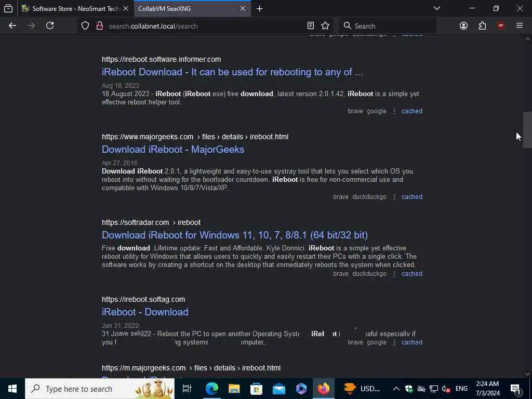Screen dimensions: 532x399
Task: Expand options menu for MajorGeeks result
Action: [394, 197]
